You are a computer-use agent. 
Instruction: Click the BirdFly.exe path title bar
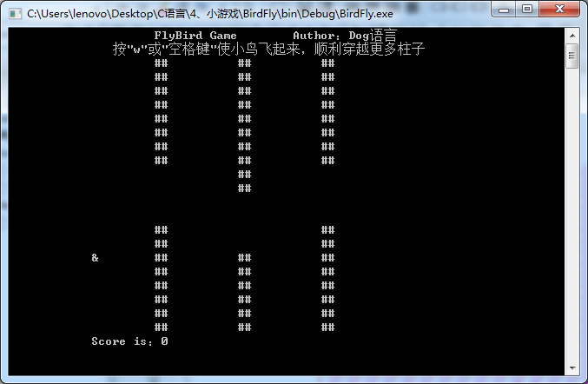click(x=210, y=14)
